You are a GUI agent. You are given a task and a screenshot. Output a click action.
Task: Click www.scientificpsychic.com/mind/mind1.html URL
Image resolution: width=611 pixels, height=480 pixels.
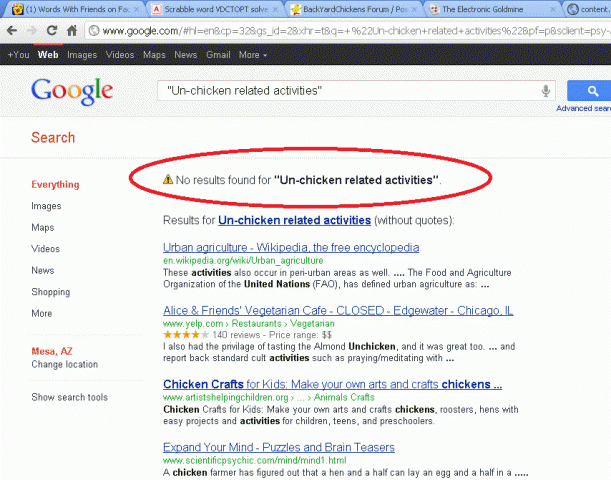254,461
